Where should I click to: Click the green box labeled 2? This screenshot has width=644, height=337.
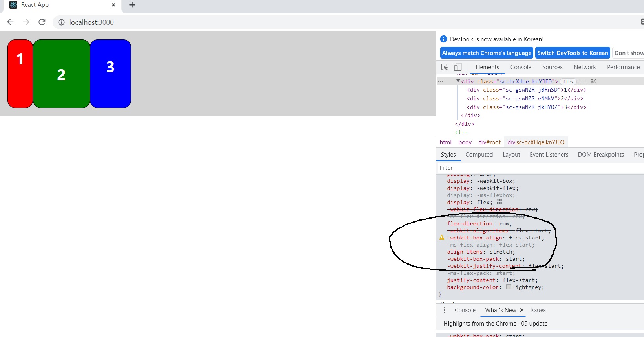(61, 74)
